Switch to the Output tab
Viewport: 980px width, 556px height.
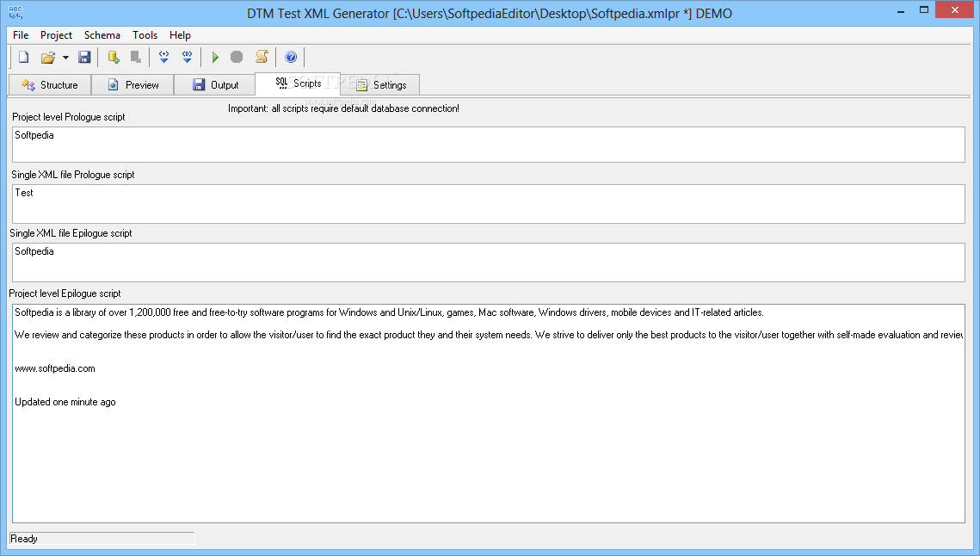215,85
